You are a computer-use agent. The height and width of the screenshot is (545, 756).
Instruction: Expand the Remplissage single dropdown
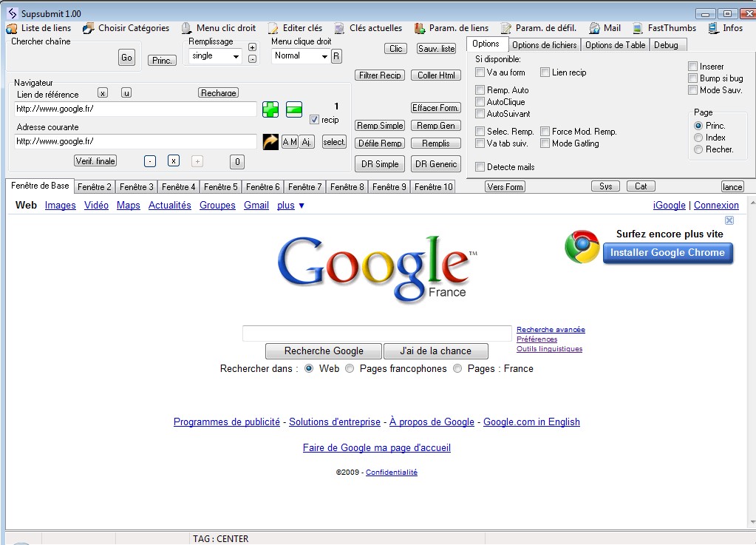[x=236, y=56]
